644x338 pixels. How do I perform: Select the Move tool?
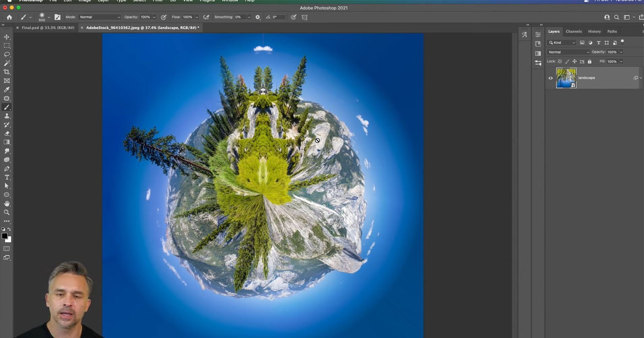point(7,37)
